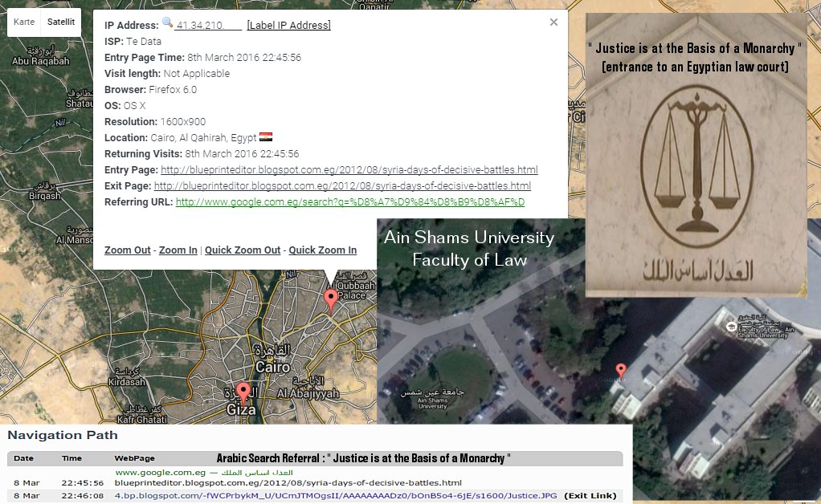Click the Zoom Out link

(127, 250)
